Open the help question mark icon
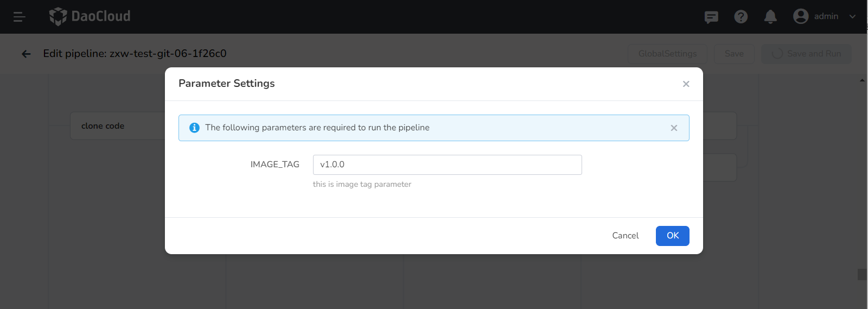The image size is (868, 309). click(741, 17)
